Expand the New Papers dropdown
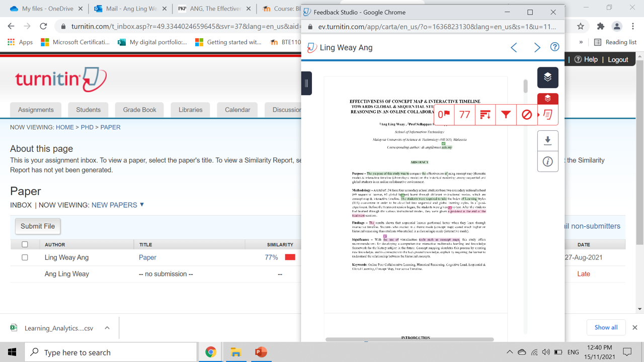This screenshot has height=362, width=644. click(x=141, y=205)
